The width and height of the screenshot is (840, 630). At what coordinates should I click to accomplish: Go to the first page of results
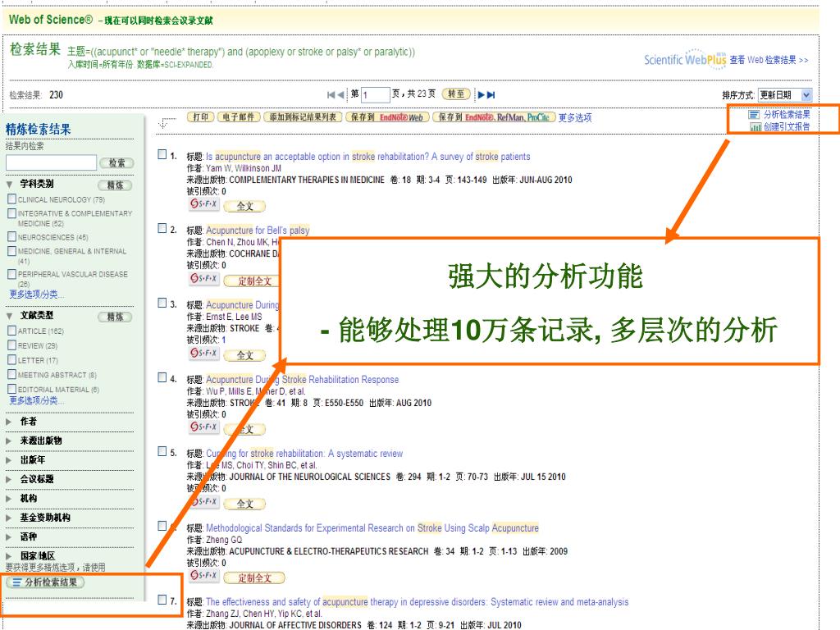tap(331, 95)
